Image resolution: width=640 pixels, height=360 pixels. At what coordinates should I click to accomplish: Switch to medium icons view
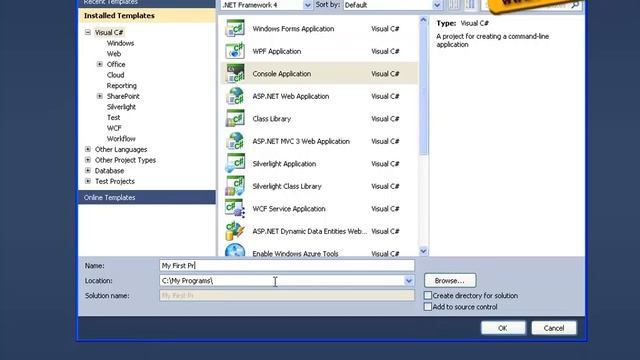(470, 5)
